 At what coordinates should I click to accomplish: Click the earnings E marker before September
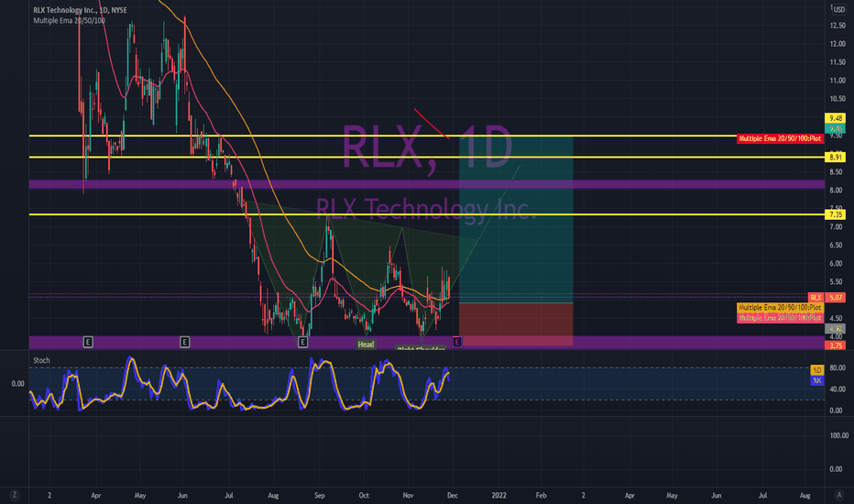[x=302, y=342]
